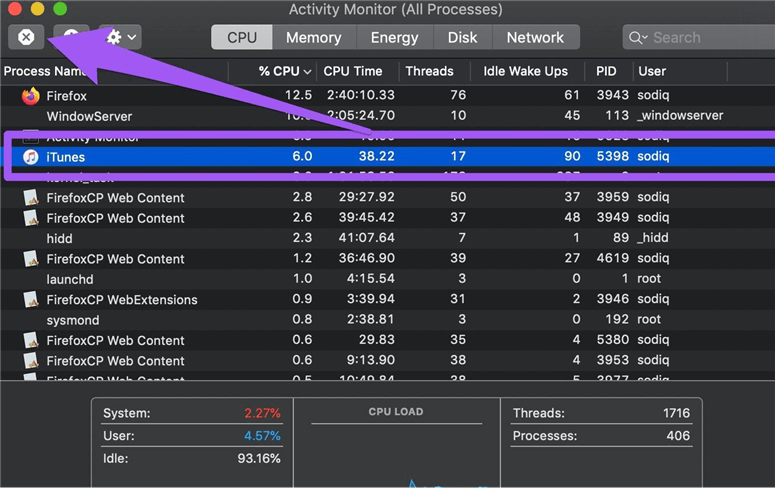
Task: Select the FirefoxCP WebExtensions process
Action: (x=122, y=300)
